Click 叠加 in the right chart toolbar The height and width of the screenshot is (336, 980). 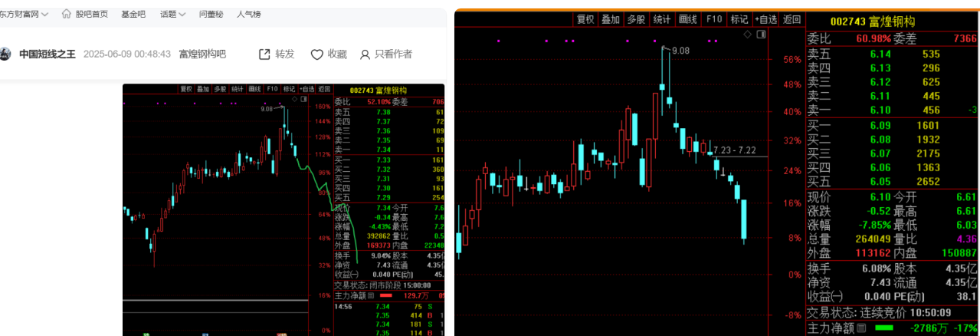pyautogui.click(x=611, y=19)
